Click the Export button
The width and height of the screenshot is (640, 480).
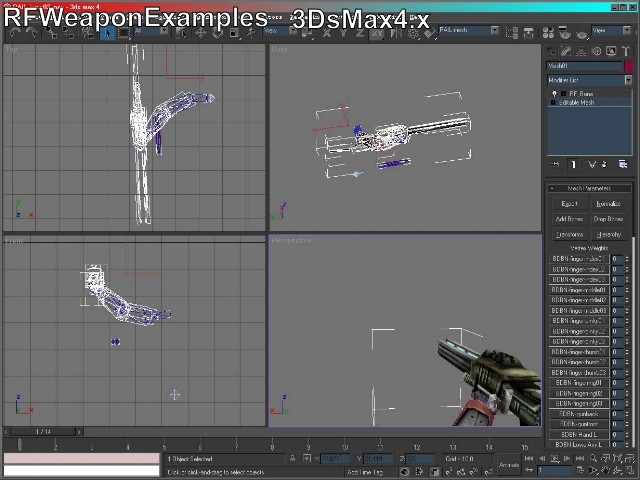[x=569, y=204]
